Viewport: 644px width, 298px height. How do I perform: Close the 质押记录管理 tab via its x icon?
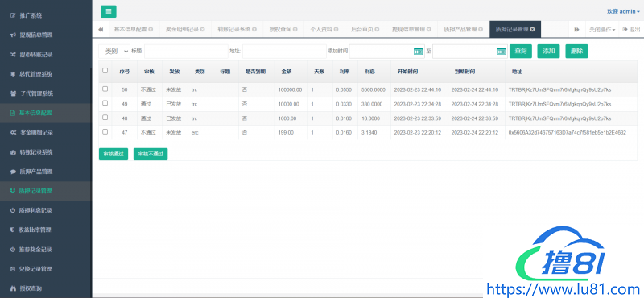(532, 29)
